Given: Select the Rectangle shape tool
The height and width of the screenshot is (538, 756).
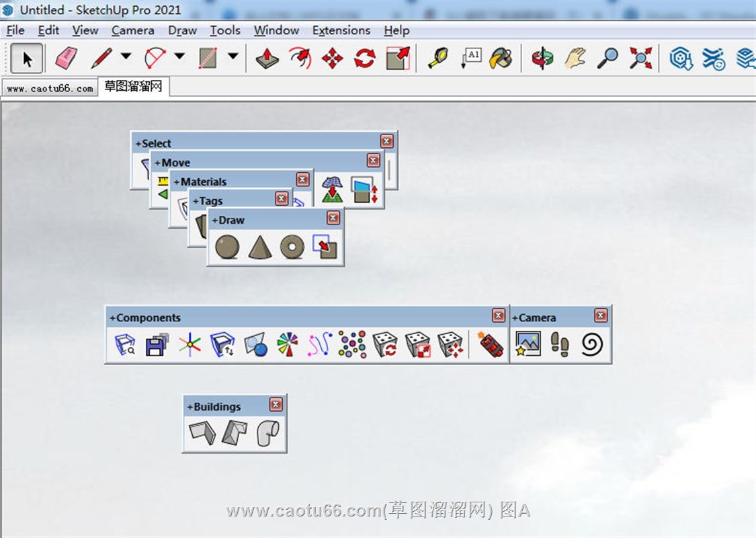Looking at the screenshot, I should point(208,59).
